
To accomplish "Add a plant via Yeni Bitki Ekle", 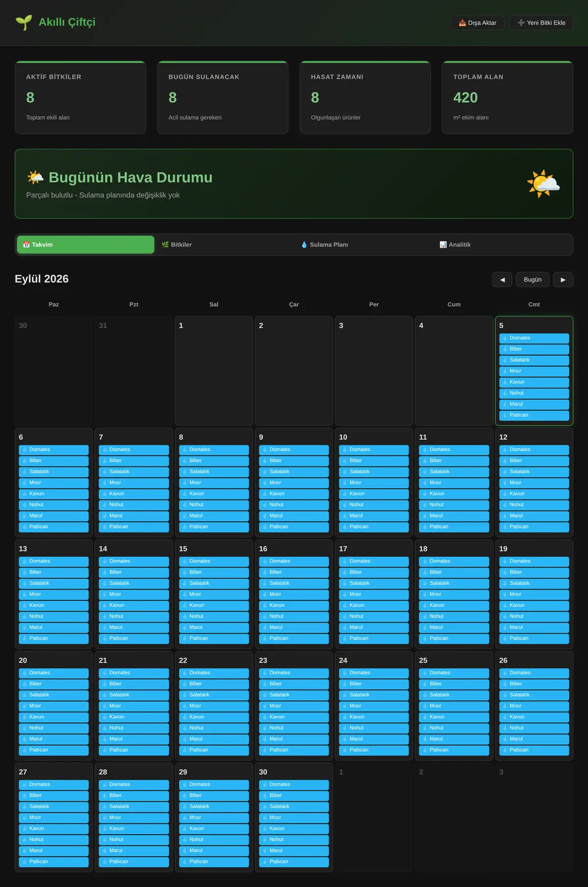I will pos(541,23).
